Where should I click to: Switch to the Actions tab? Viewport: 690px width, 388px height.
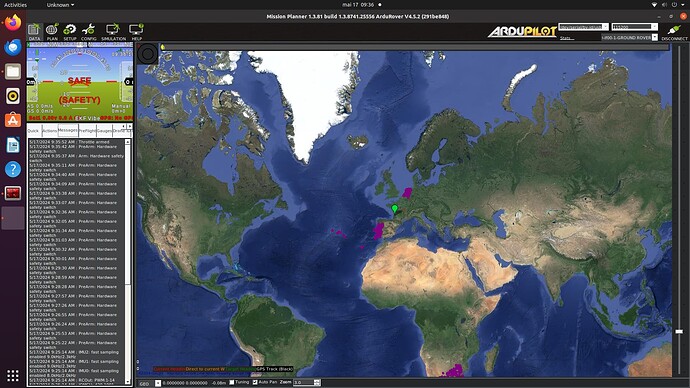click(x=49, y=131)
